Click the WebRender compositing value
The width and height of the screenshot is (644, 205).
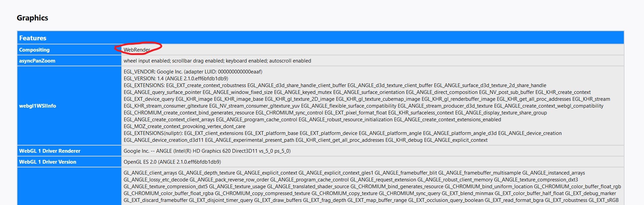click(137, 50)
